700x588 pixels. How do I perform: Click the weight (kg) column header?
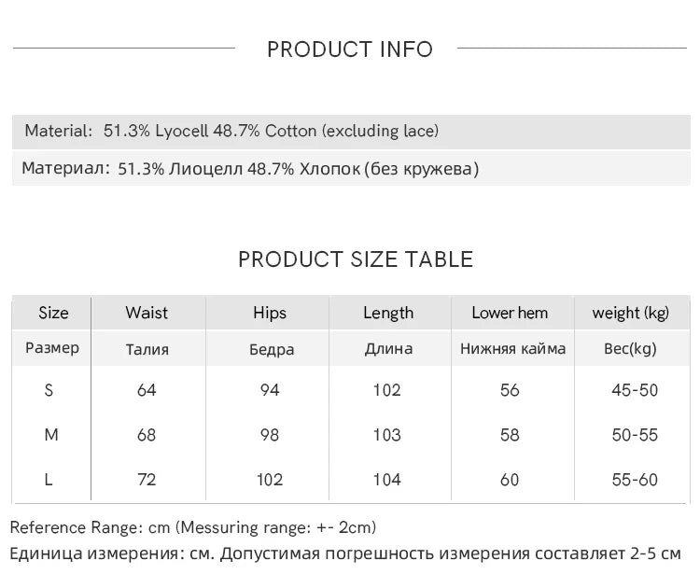tap(630, 313)
